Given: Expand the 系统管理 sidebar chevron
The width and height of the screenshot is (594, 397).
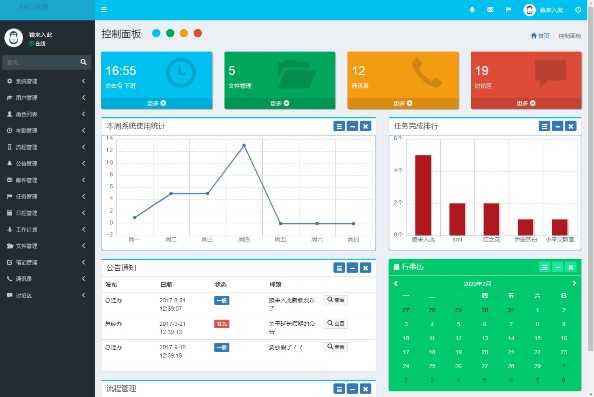Looking at the screenshot, I should 83,81.
